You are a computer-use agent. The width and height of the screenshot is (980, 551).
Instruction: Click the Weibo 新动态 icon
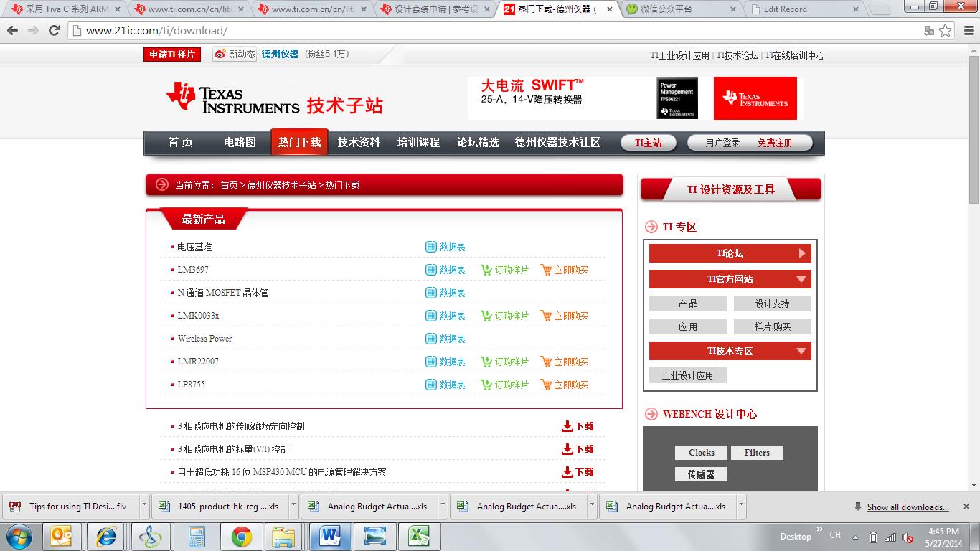click(220, 54)
